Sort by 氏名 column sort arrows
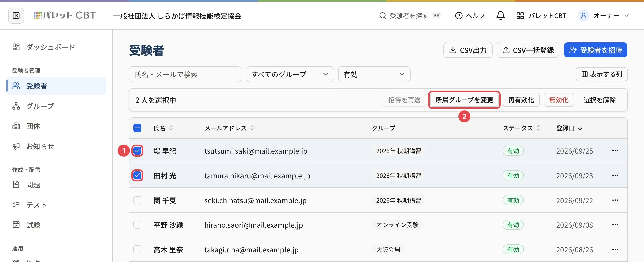Screen dimensions: 644x262 (171, 128)
